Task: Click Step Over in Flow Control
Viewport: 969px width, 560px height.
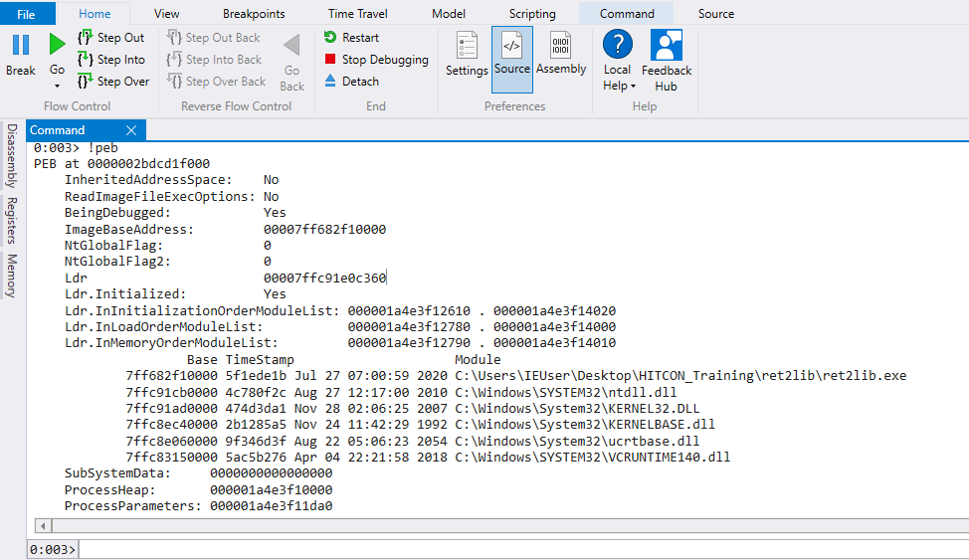Action: pos(111,82)
